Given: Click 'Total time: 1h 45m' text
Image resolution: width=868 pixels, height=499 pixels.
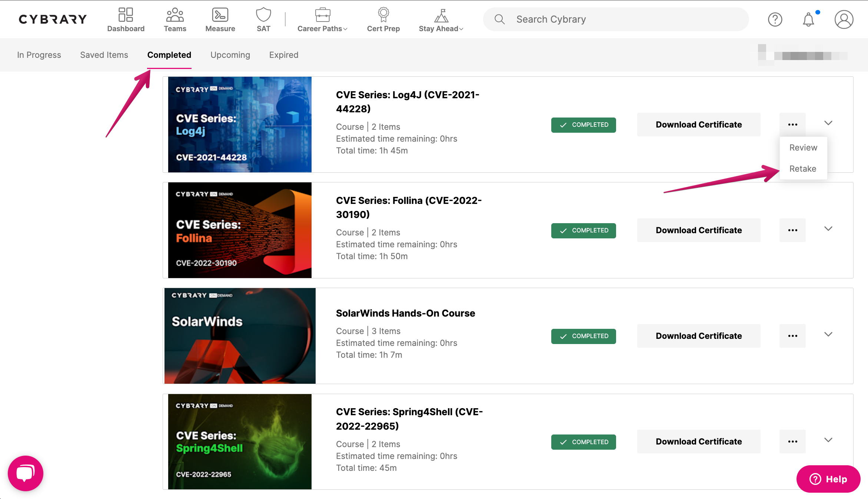Looking at the screenshot, I should tap(372, 151).
